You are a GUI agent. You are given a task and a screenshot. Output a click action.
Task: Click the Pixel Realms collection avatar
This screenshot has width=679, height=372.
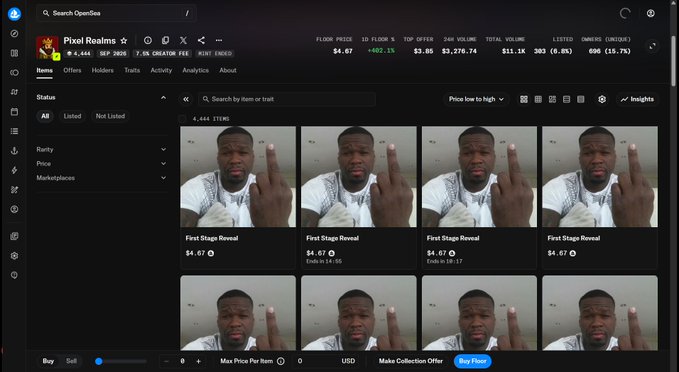click(48, 48)
